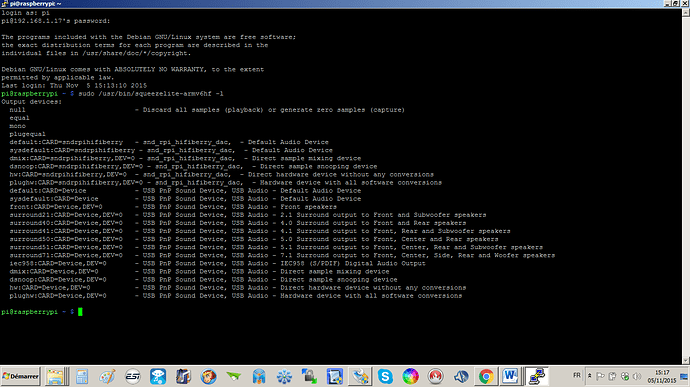
Task: Open the blue M-shaped application icon
Action: coord(259,376)
